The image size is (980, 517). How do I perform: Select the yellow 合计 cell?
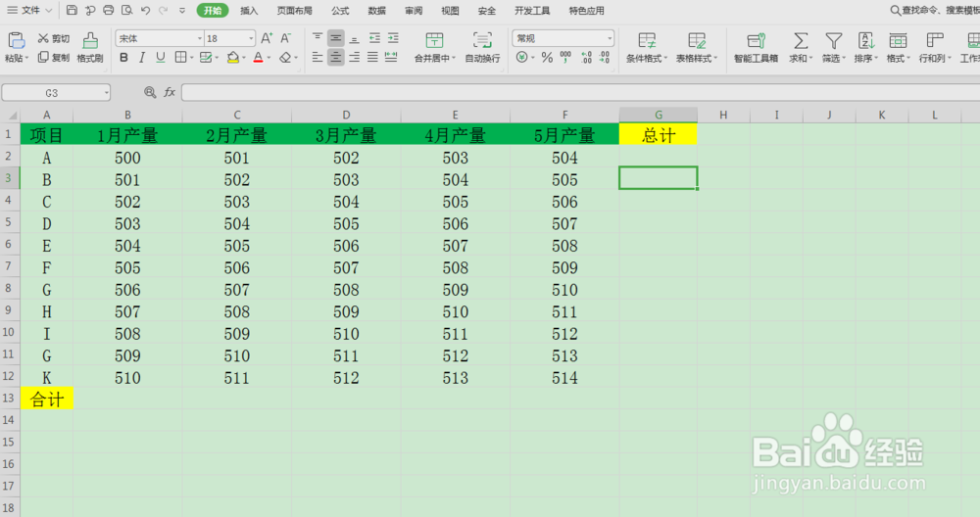click(47, 399)
